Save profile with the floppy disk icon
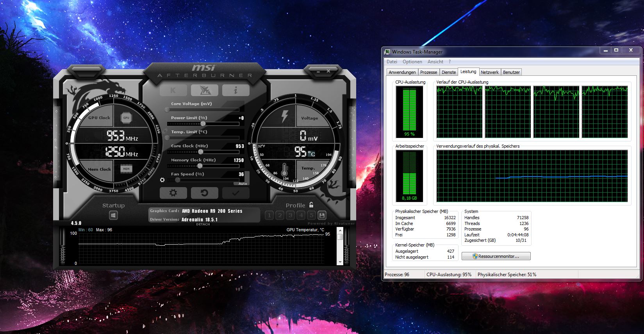644x334 pixels. coord(322,215)
